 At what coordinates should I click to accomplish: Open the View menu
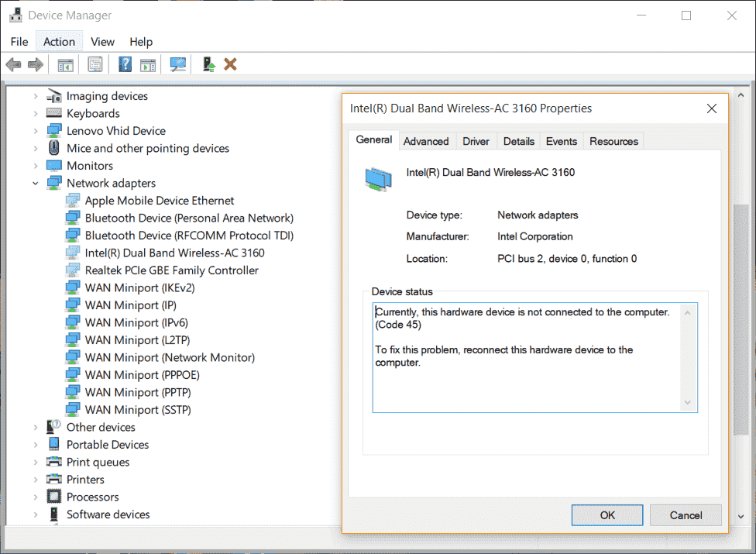(103, 42)
